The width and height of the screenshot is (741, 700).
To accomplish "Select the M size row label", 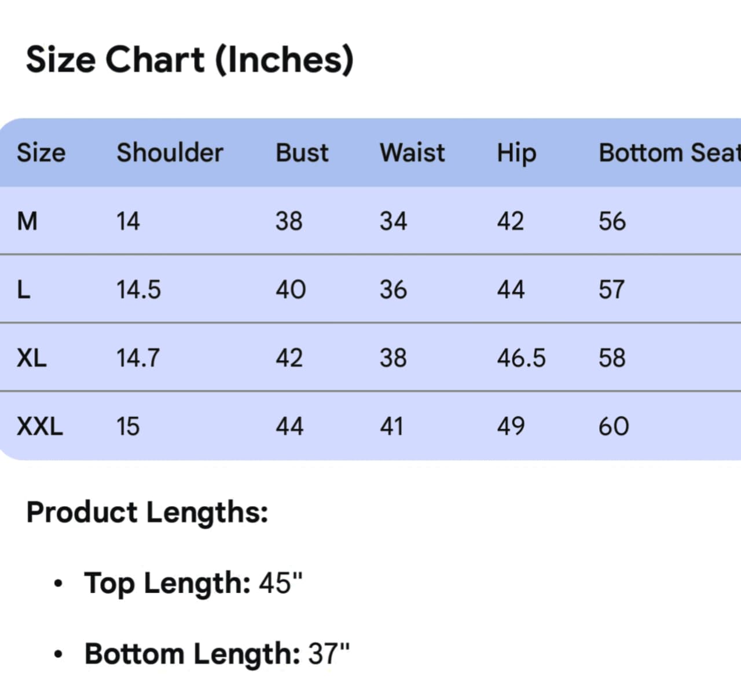I will pos(27,221).
